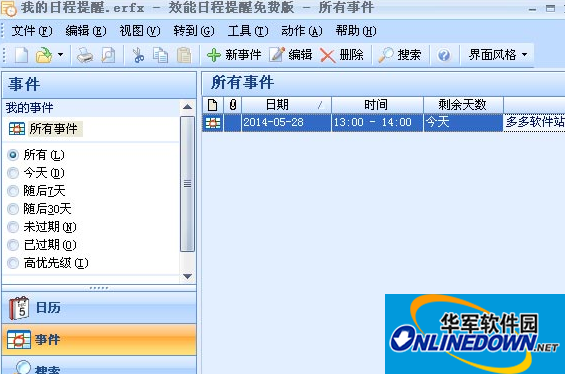
Task: Expand the open file dropdown arrow
Action: [x=61, y=55]
